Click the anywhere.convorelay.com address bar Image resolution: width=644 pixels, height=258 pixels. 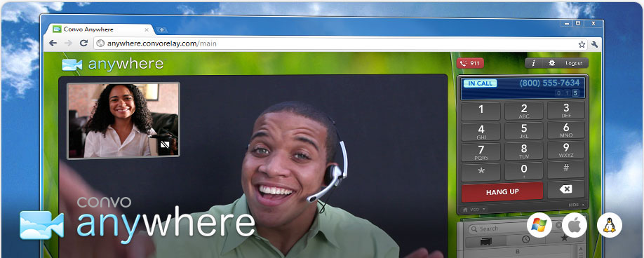click(341, 43)
